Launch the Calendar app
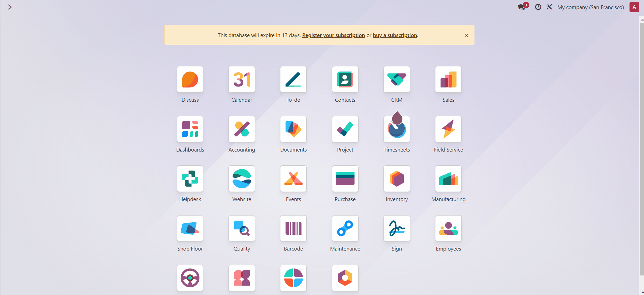644x295 pixels. [x=242, y=79]
